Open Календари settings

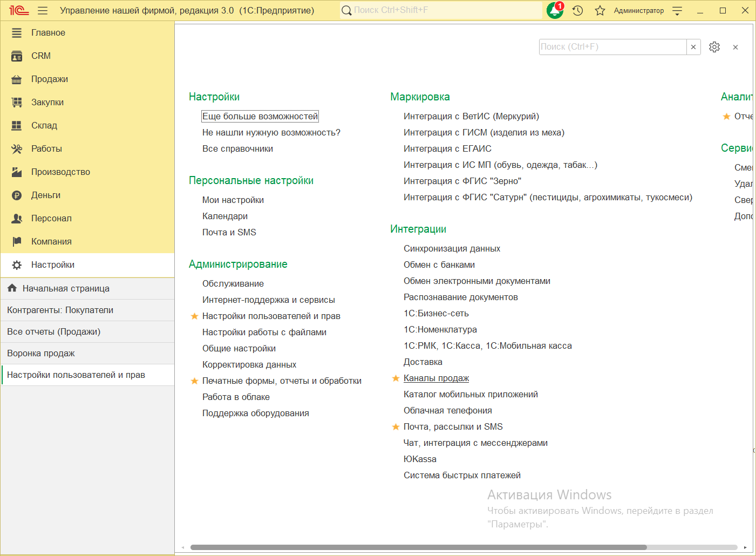(225, 216)
